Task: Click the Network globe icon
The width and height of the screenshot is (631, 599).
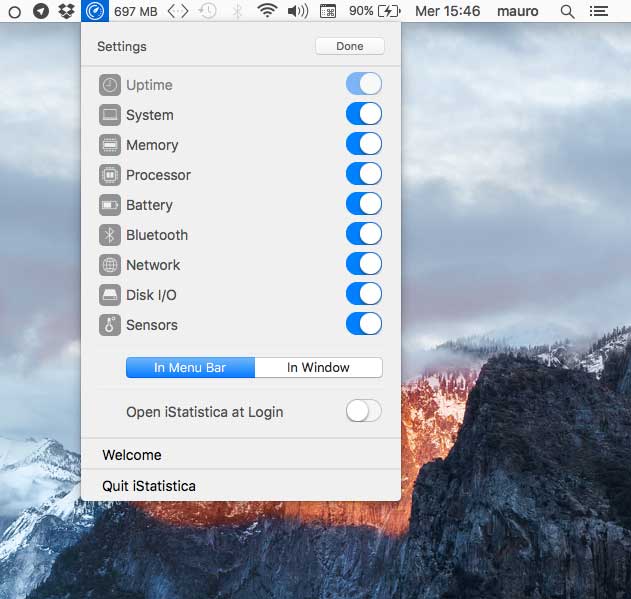Action: tap(110, 265)
